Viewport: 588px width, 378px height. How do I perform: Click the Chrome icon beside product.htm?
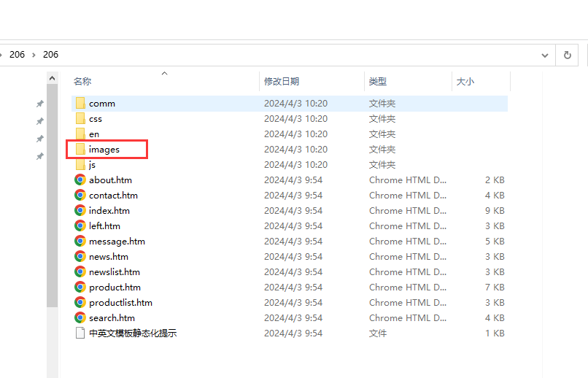coord(80,287)
